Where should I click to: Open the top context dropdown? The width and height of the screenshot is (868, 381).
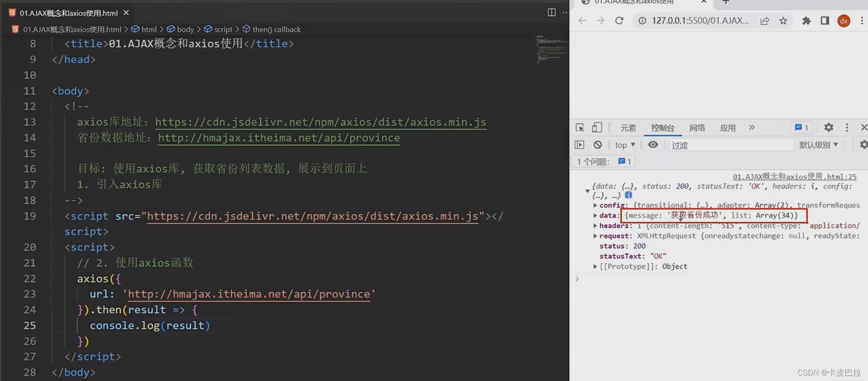pos(625,145)
